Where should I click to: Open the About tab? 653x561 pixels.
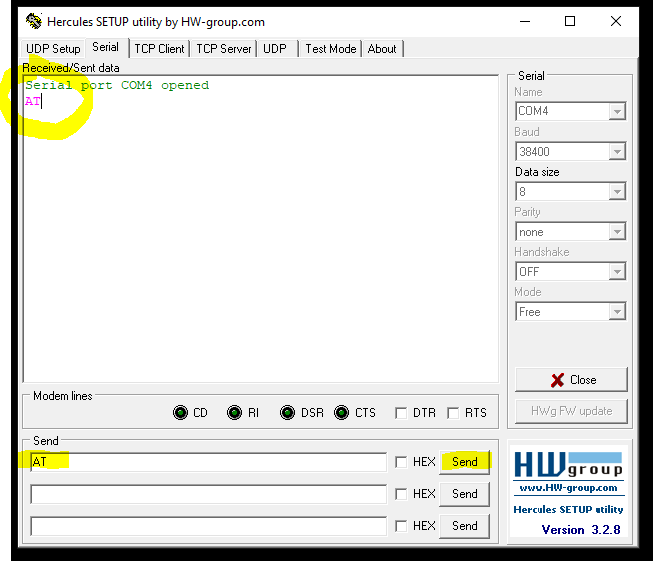coord(382,49)
